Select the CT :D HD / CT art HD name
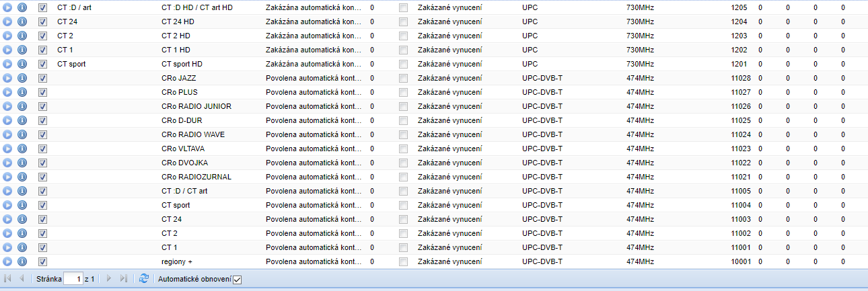 [x=197, y=7]
